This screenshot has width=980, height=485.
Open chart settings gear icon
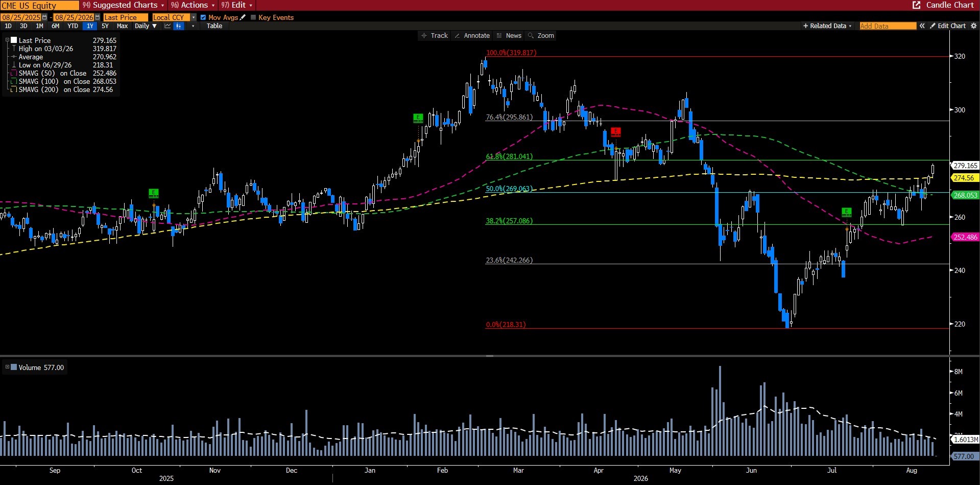[x=974, y=26]
